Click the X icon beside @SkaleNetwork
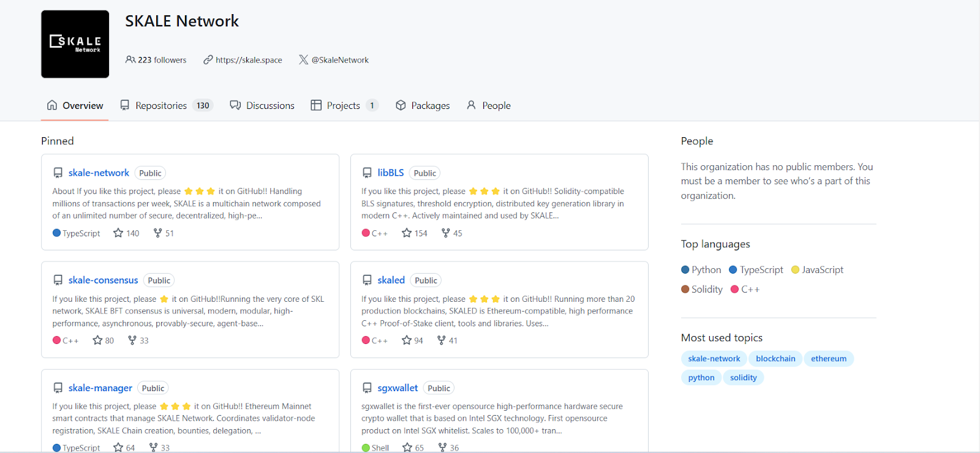This screenshot has width=980, height=453. (x=303, y=60)
